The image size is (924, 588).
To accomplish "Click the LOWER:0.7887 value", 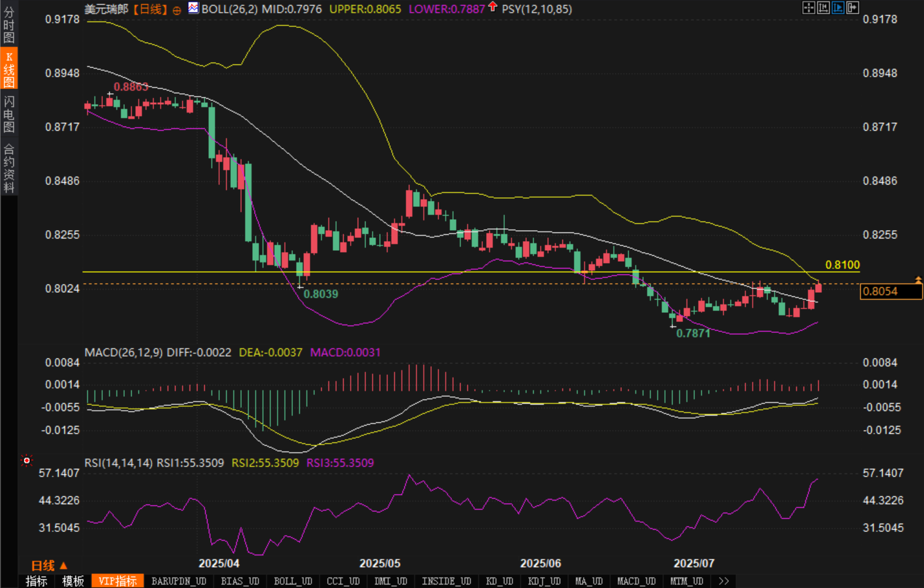I will pyautogui.click(x=446, y=9).
